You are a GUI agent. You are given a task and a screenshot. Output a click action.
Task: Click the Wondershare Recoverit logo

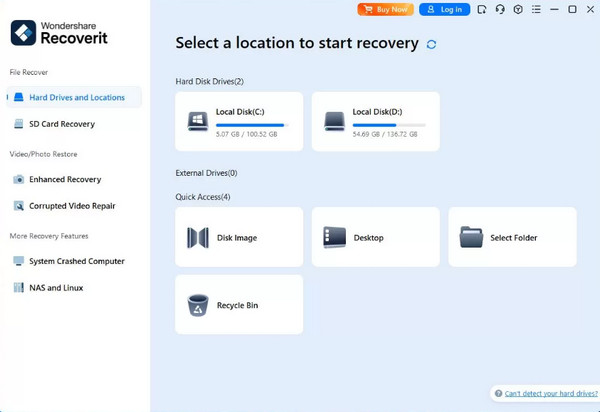tap(59, 33)
